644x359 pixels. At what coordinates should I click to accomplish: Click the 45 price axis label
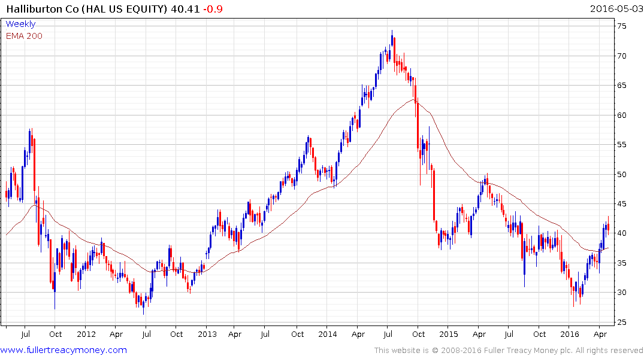pos(621,204)
